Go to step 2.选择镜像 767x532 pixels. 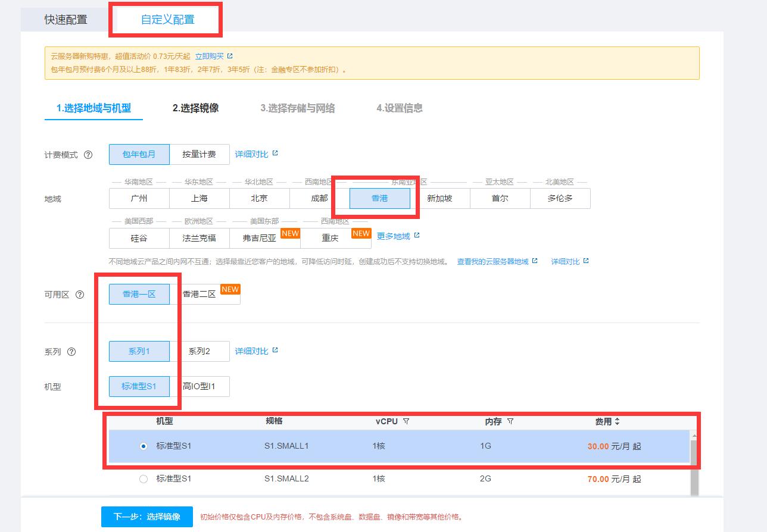195,108
